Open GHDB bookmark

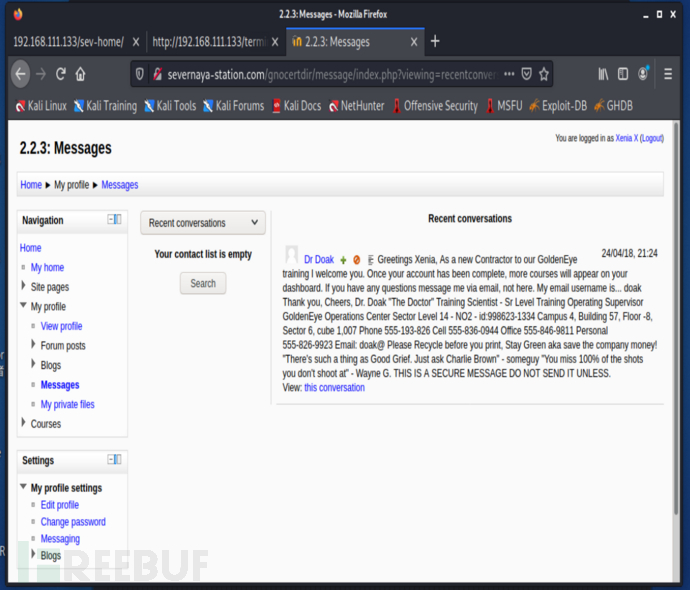coord(613,106)
